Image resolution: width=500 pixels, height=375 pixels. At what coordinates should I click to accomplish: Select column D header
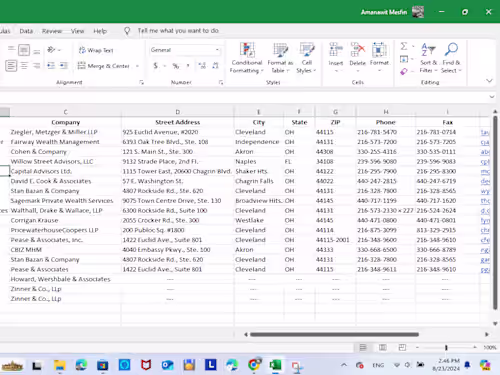tap(178, 112)
